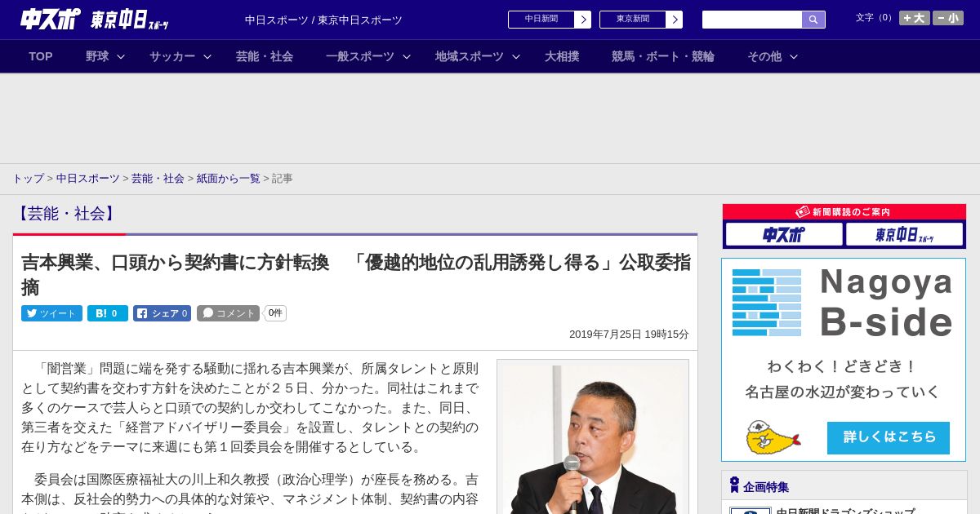Open the その他 menu item
Screen dimensions: 980x514
click(x=764, y=56)
